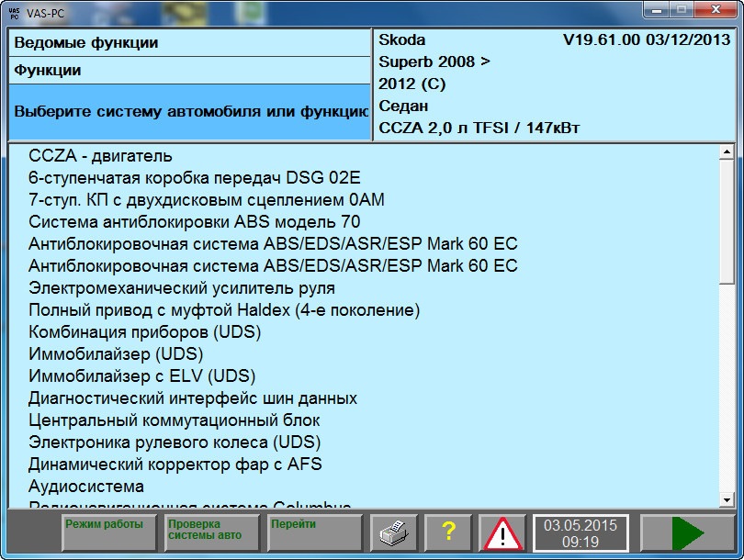Click the Функции header row
The image size is (744, 560).
189,70
